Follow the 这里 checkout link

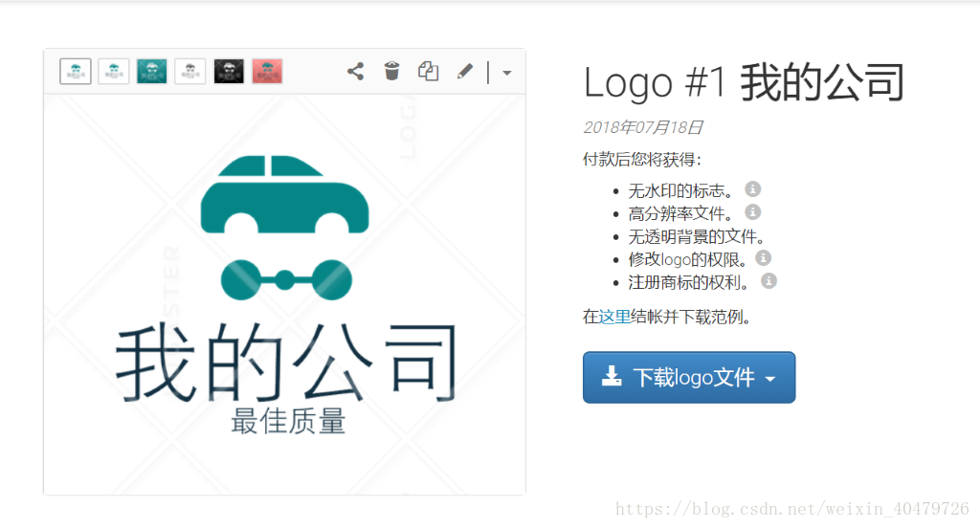[614, 317]
